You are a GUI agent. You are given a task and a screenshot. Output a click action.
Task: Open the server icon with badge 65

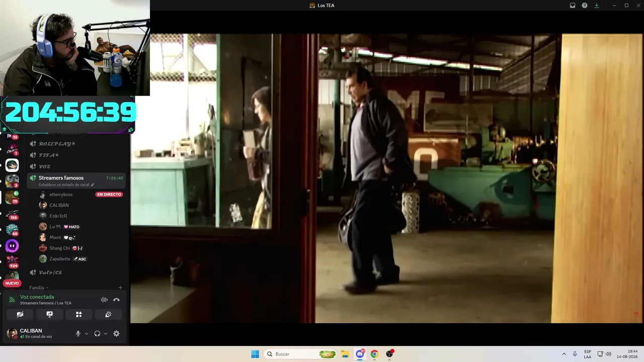[12, 230]
